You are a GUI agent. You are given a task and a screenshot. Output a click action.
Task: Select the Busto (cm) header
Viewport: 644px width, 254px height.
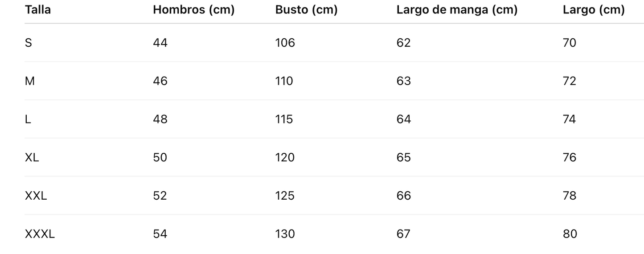point(306,10)
